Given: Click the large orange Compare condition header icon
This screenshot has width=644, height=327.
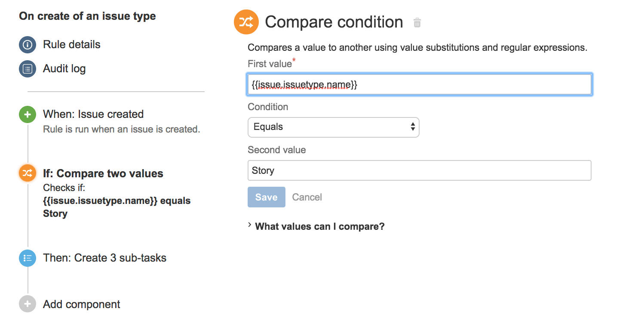Looking at the screenshot, I should click(246, 22).
